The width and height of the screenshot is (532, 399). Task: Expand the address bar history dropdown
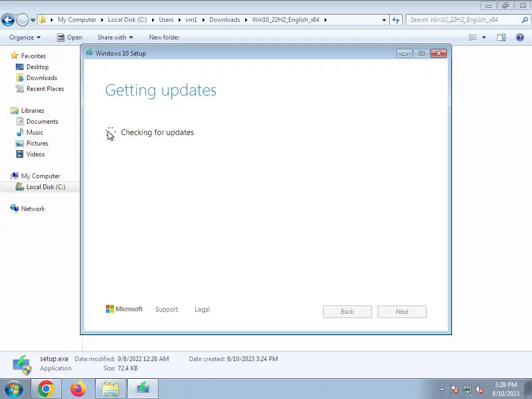[384, 20]
